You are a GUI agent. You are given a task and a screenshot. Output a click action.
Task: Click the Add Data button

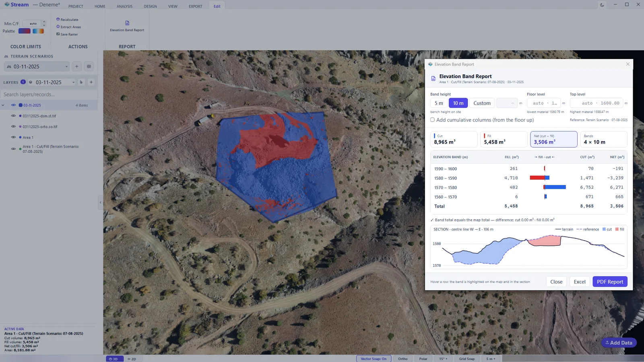pyautogui.click(x=619, y=343)
